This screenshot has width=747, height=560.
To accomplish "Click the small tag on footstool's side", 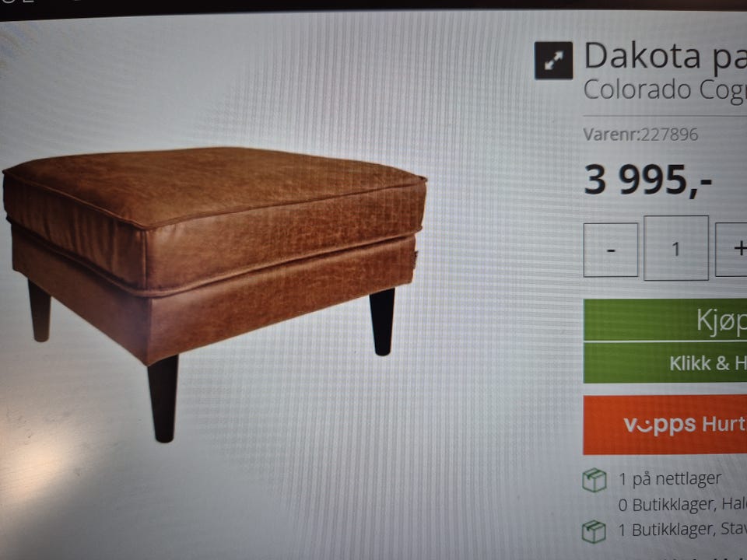I will tap(415, 257).
